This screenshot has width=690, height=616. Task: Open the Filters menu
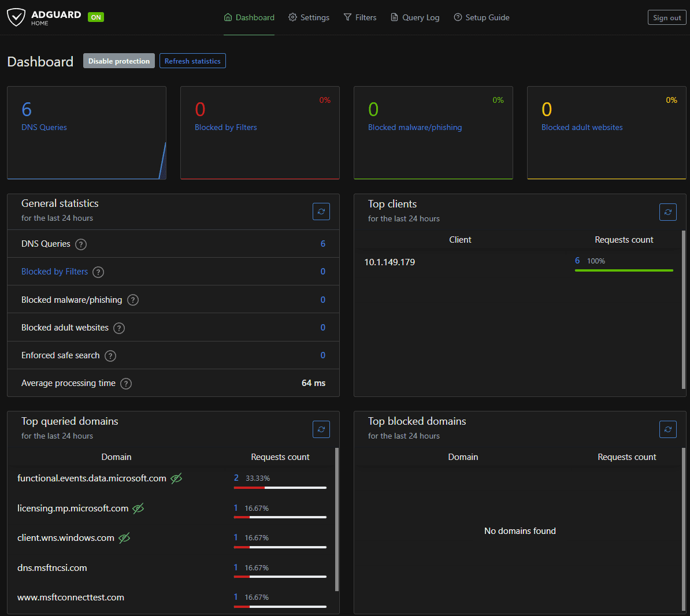pos(359,17)
